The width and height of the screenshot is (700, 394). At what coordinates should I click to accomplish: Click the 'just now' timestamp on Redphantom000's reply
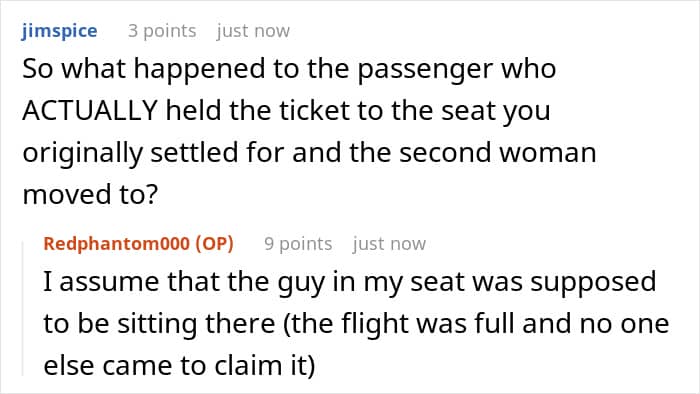click(x=389, y=244)
